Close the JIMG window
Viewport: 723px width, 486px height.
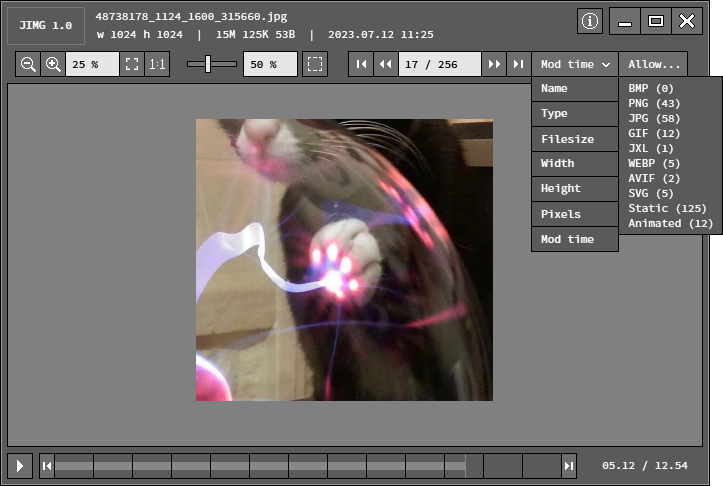point(687,21)
